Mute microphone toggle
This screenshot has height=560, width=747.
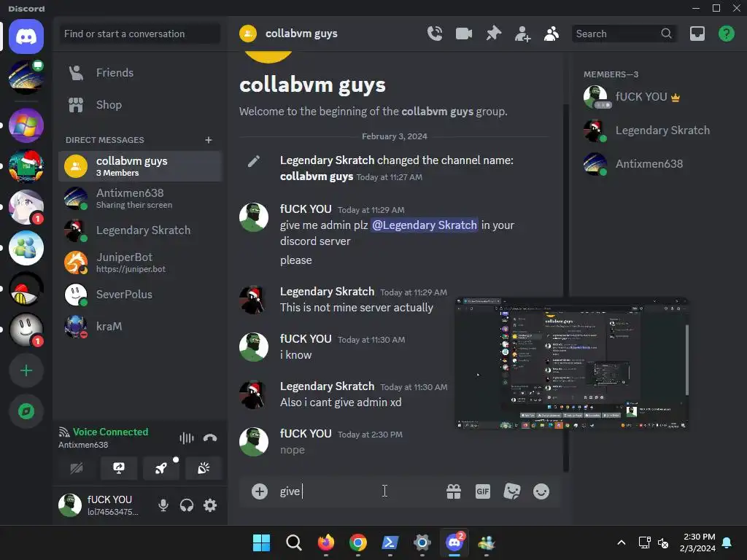tap(163, 505)
